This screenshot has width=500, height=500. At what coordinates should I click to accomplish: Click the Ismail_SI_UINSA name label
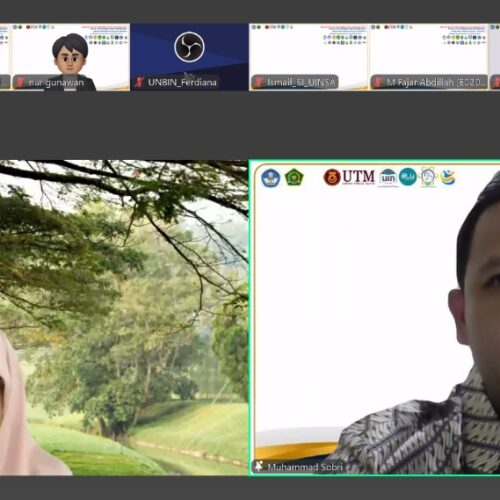(x=301, y=82)
